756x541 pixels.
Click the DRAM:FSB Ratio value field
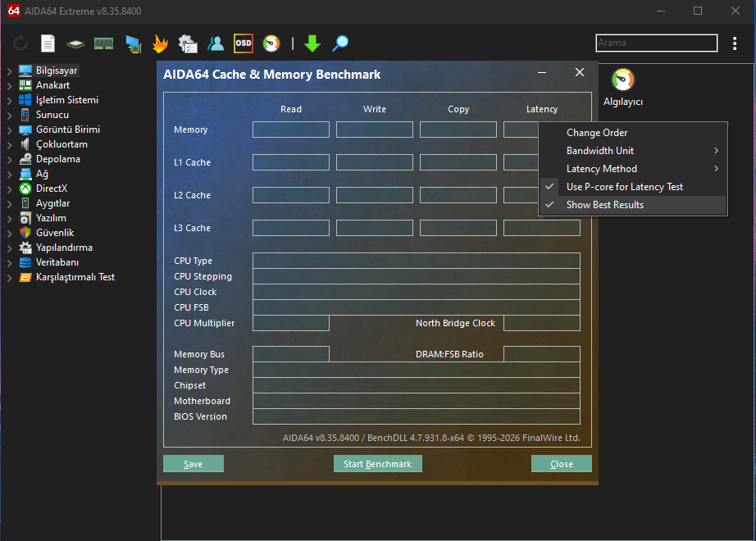coord(541,354)
